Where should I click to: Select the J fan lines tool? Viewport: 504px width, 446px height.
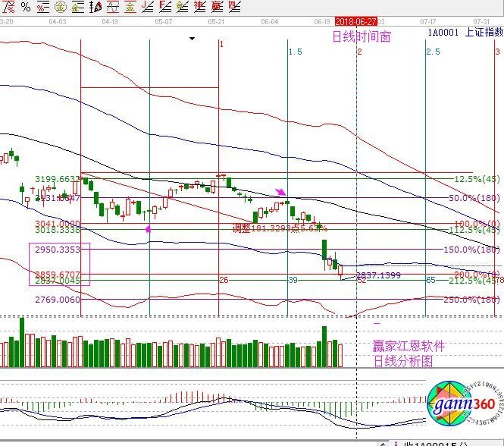147,7
